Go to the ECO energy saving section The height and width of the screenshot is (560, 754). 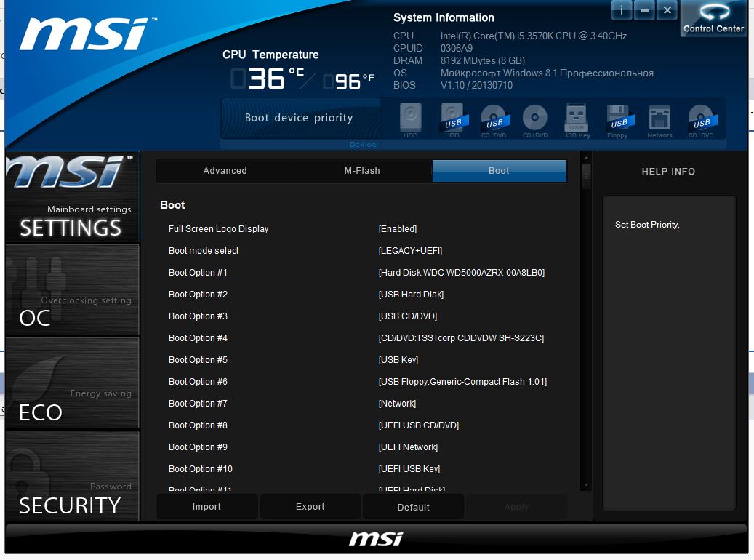[72, 384]
